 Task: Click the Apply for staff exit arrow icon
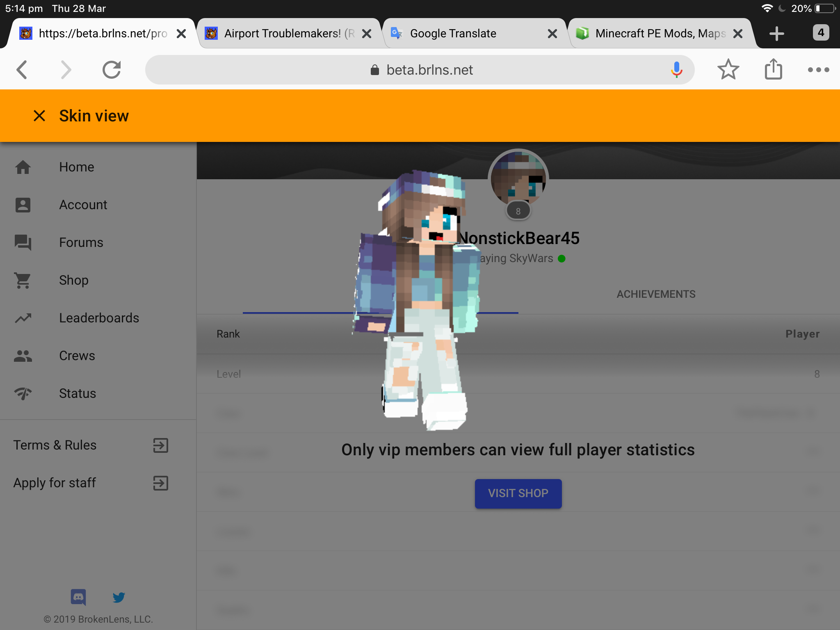(160, 483)
